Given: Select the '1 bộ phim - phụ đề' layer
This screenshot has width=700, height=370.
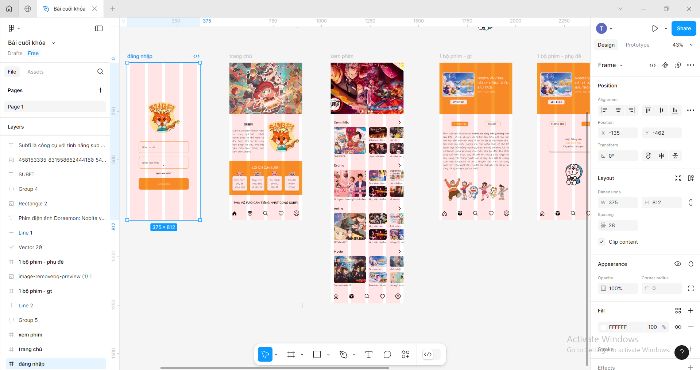Looking at the screenshot, I should tap(55, 262).
